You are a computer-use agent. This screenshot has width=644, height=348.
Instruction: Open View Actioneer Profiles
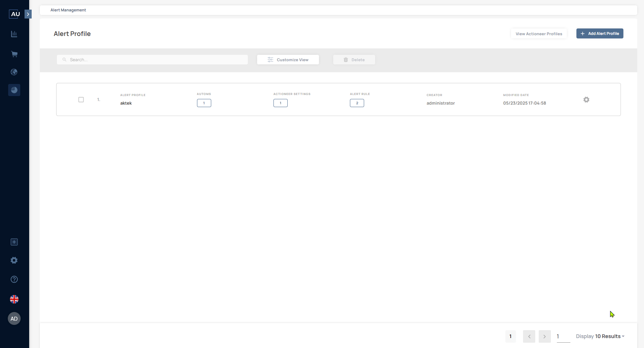point(539,34)
